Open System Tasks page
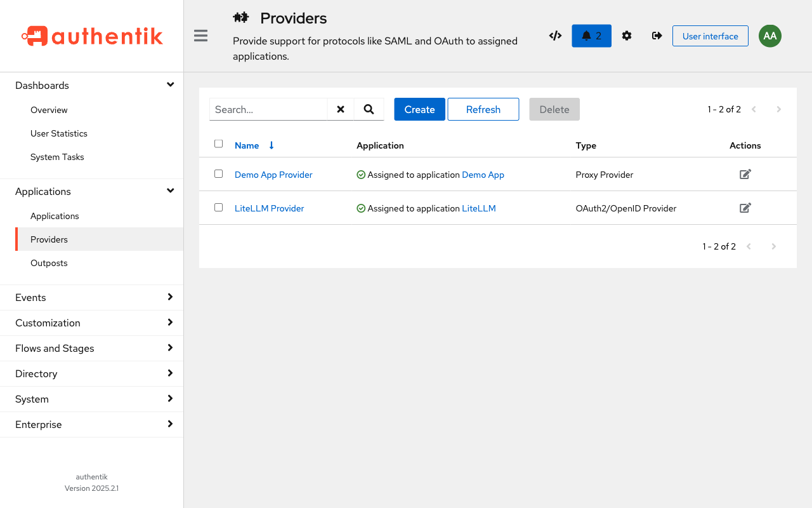The width and height of the screenshot is (812, 508). (x=57, y=157)
